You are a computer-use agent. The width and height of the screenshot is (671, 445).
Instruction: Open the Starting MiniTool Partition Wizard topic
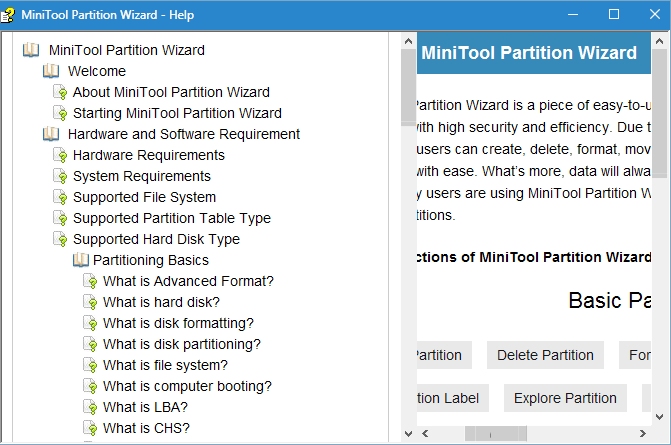click(x=177, y=113)
